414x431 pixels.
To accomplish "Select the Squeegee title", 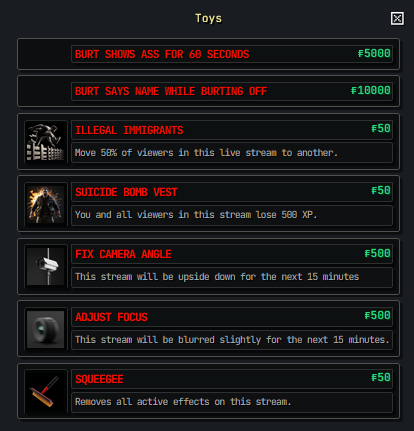I will [99, 379].
